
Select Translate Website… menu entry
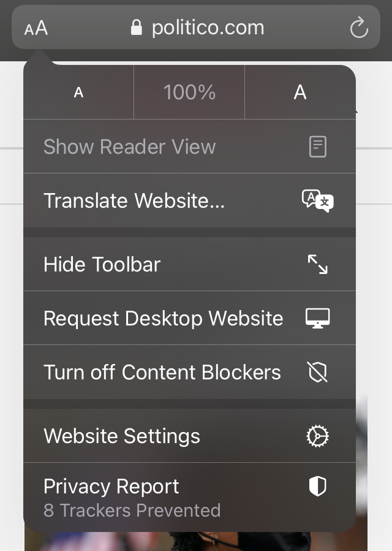click(x=135, y=200)
